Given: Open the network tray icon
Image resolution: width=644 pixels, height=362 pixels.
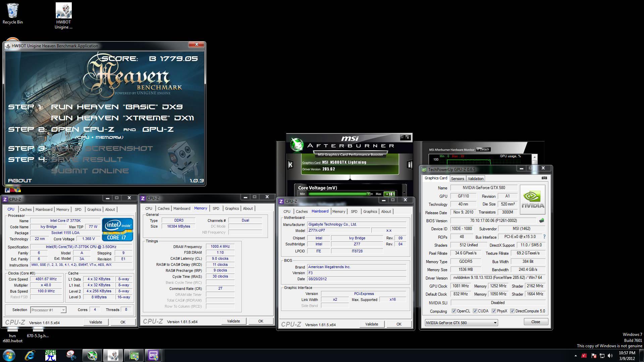Looking at the screenshot, I should pyautogui.click(x=602, y=356).
